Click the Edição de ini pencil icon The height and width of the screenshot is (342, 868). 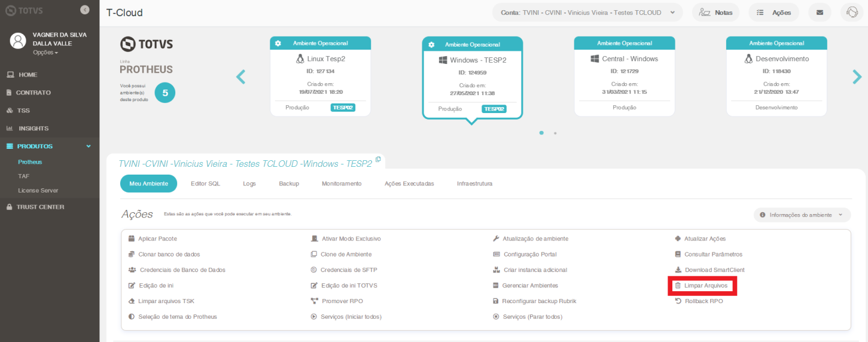tap(132, 285)
